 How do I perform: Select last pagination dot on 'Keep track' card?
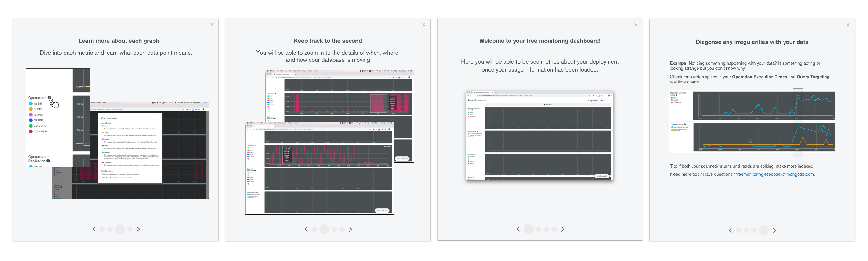point(342,229)
